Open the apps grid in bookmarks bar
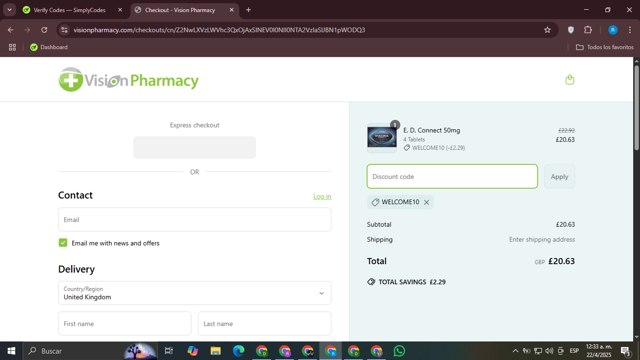Viewport: 640px width, 360px height. (12, 47)
